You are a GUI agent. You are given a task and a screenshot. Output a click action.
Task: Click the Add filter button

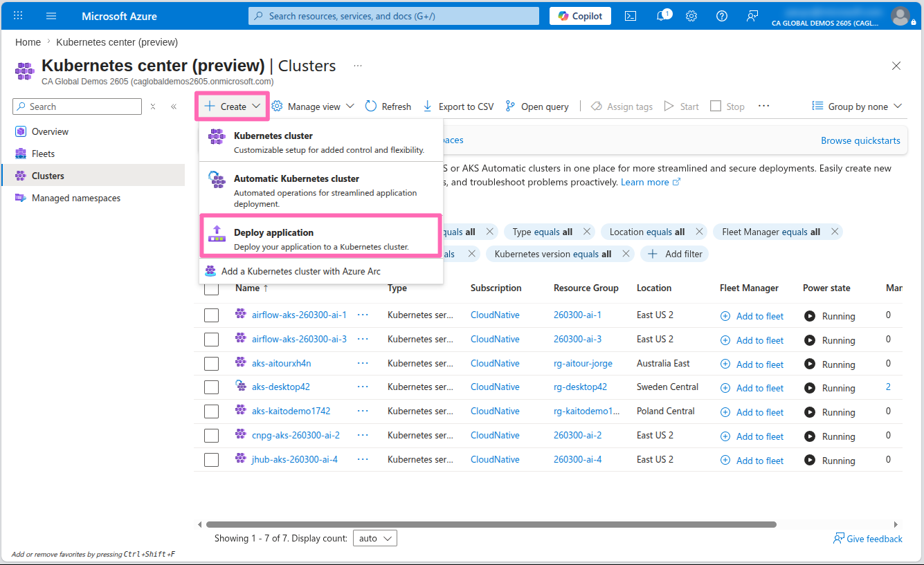(675, 254)
